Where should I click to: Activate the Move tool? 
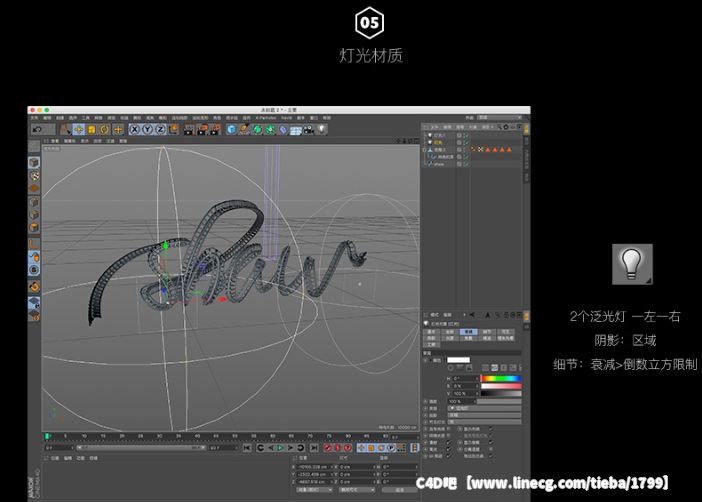coord(79,129)
